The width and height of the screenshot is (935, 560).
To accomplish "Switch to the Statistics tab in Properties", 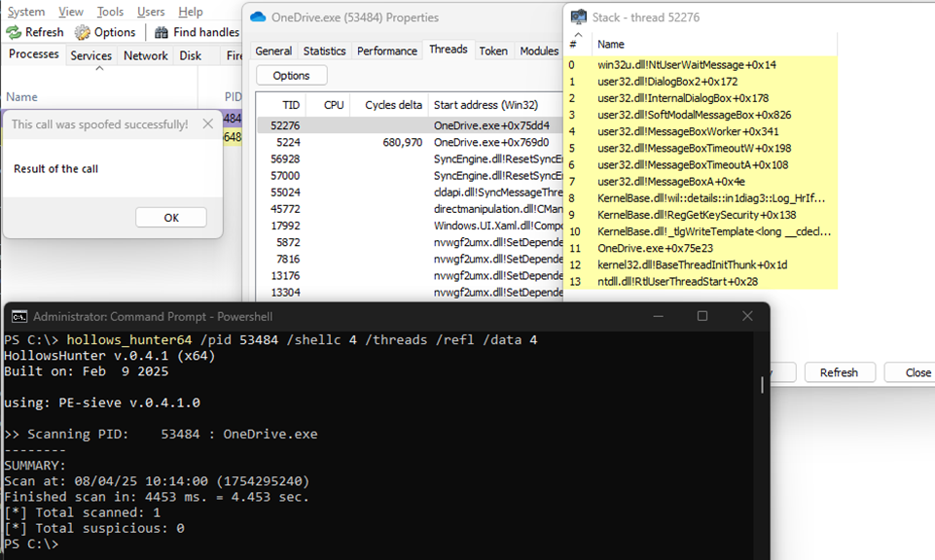I will click(x=324, y=52).
